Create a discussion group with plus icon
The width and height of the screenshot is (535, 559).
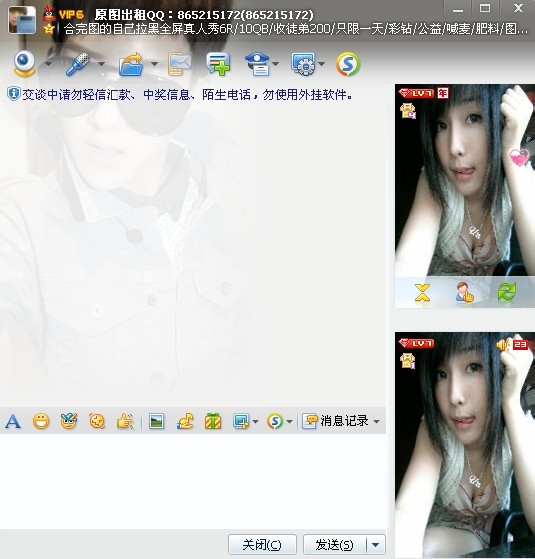[218, 64]
